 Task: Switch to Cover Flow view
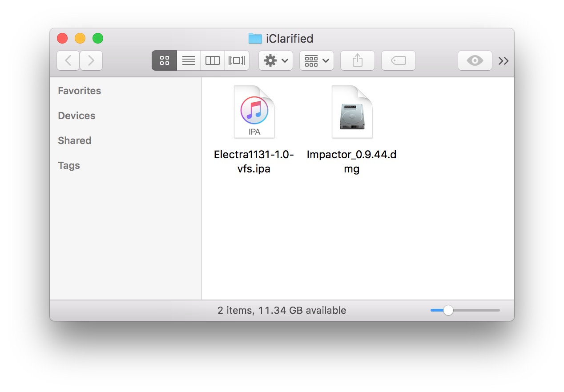tap(237, 60)
